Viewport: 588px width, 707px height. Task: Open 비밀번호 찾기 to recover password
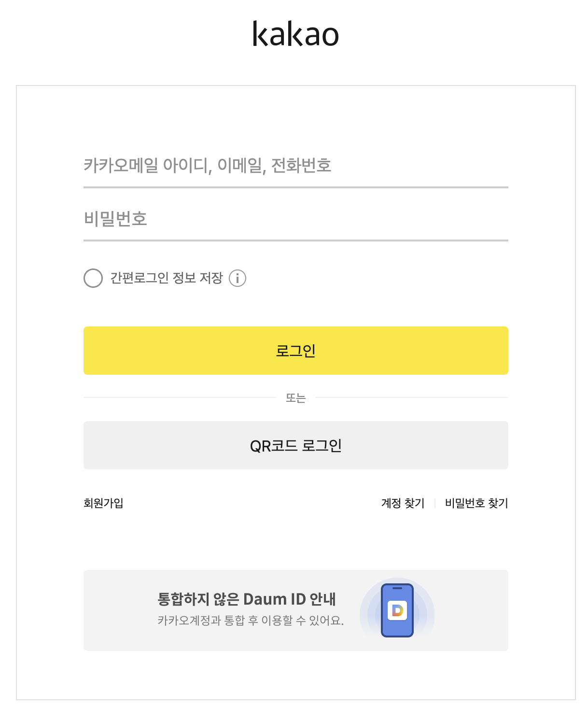pyautogui.click(x=476, y=503)
